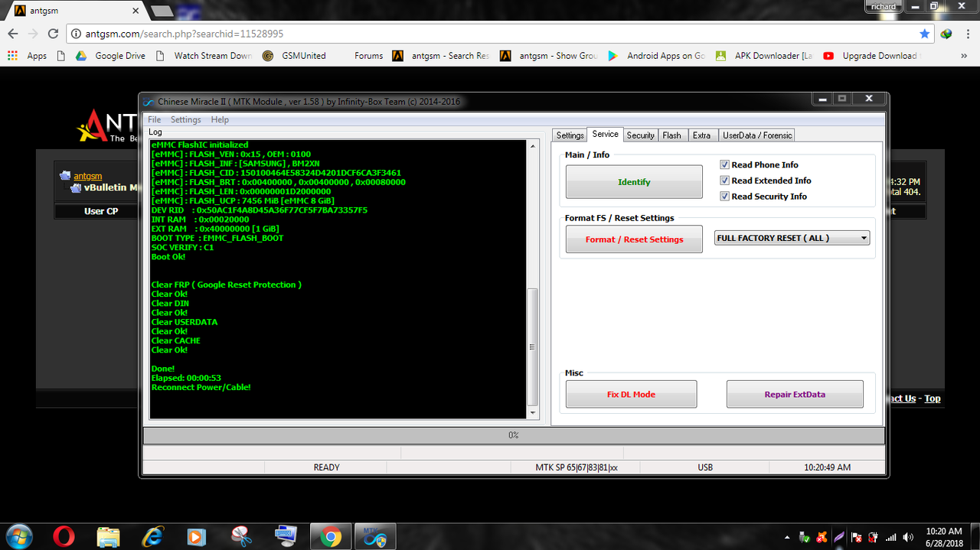
Task: Open Help menu in Chinese Miracle
Action: click(x=220, y=119)
